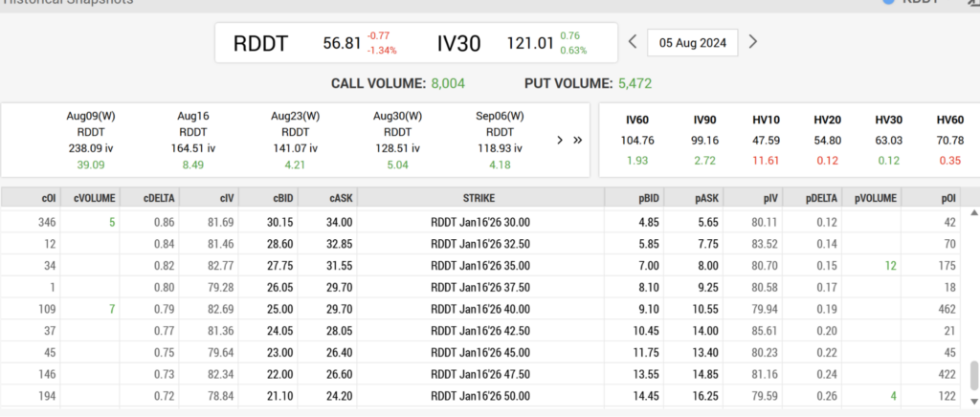
Task: Show next expiration with single chevron
Action: coord(560,140)
